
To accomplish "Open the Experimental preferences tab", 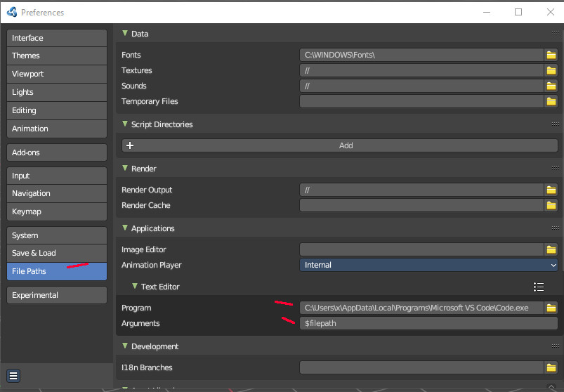I will point(57,295).
